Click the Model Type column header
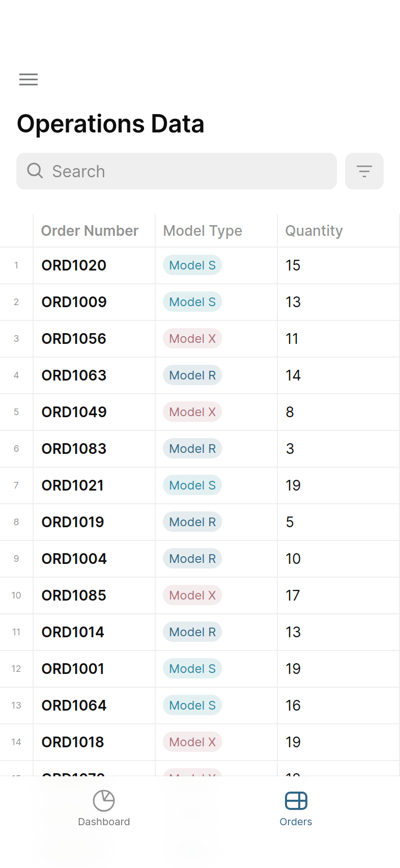The image size is (400, 868). [x=203, y=231]
